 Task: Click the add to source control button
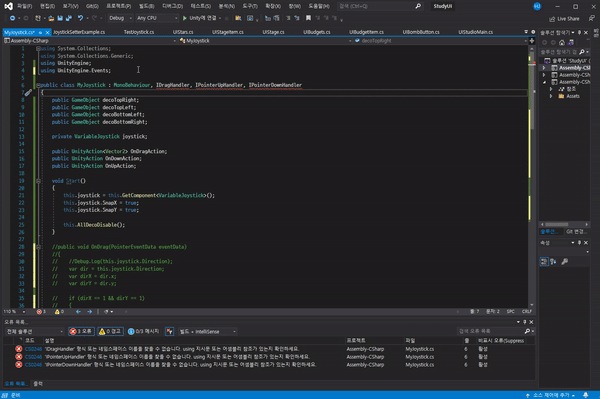pyautogui.click(x=551, y=395)
